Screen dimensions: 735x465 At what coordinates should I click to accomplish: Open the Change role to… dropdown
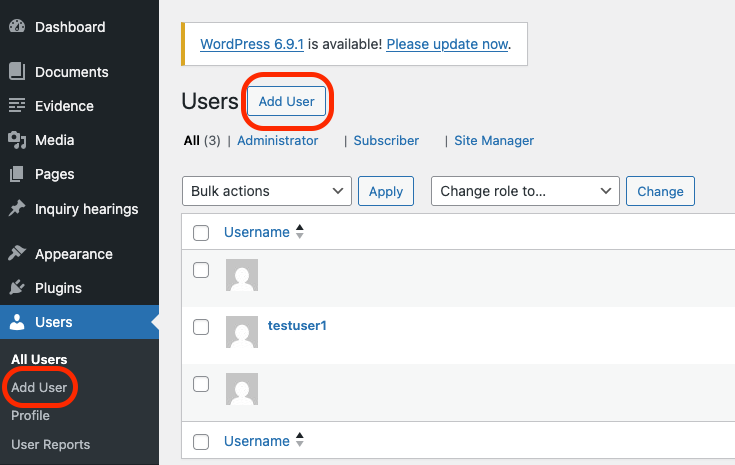(x=525, y=191)
